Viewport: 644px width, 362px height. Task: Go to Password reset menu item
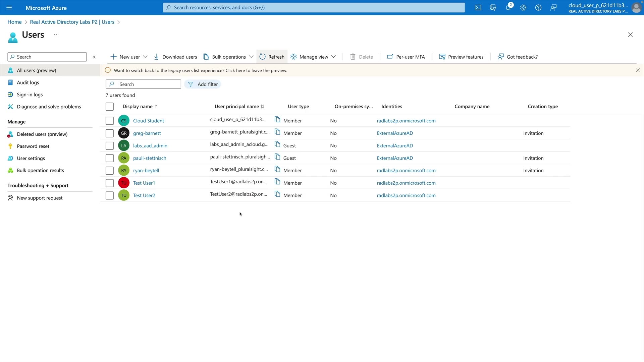[x=33, y=146]
